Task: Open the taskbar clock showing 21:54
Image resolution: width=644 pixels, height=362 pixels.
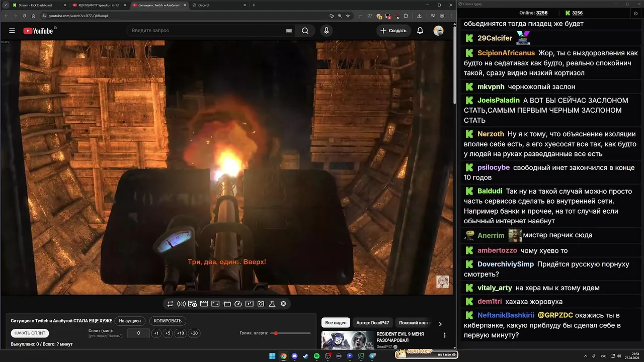Action: pyautogui.click(x=631, y=356)
